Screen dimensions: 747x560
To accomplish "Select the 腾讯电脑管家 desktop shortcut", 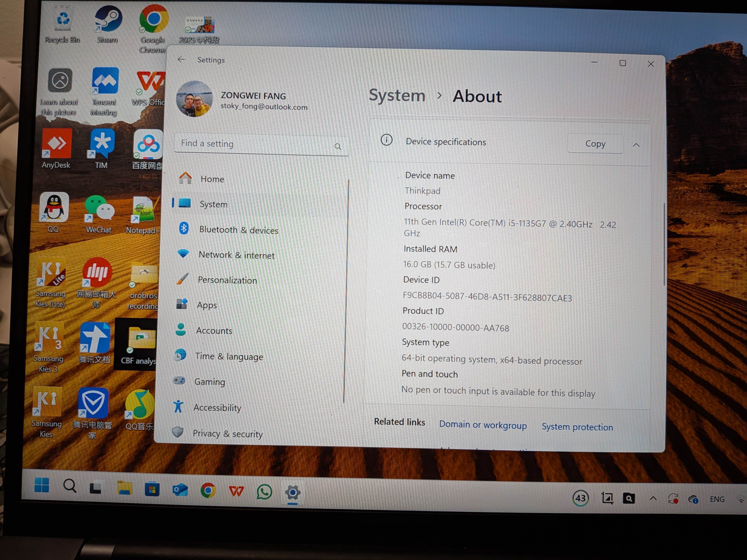I will [x=92, y=413].
